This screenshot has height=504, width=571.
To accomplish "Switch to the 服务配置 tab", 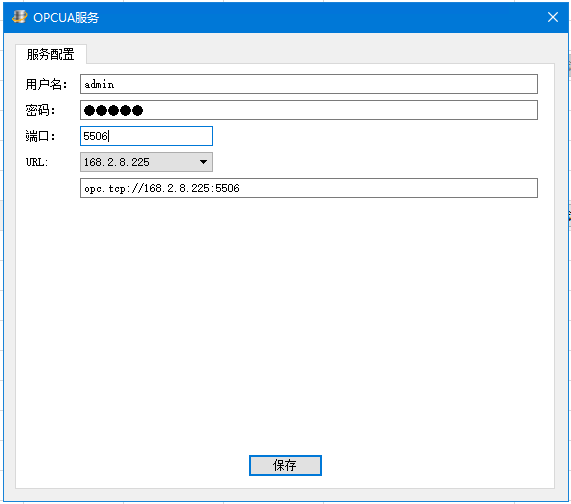I will point(51,54).
